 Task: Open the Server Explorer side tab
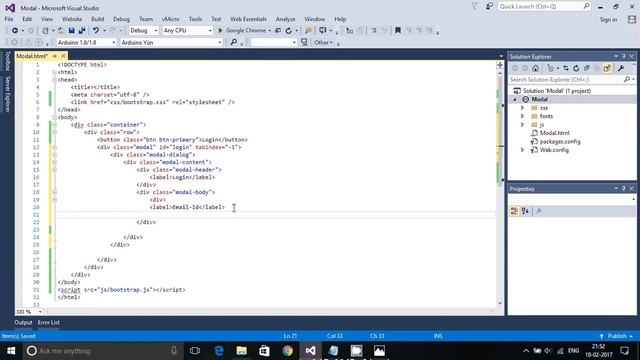[7, 94]
